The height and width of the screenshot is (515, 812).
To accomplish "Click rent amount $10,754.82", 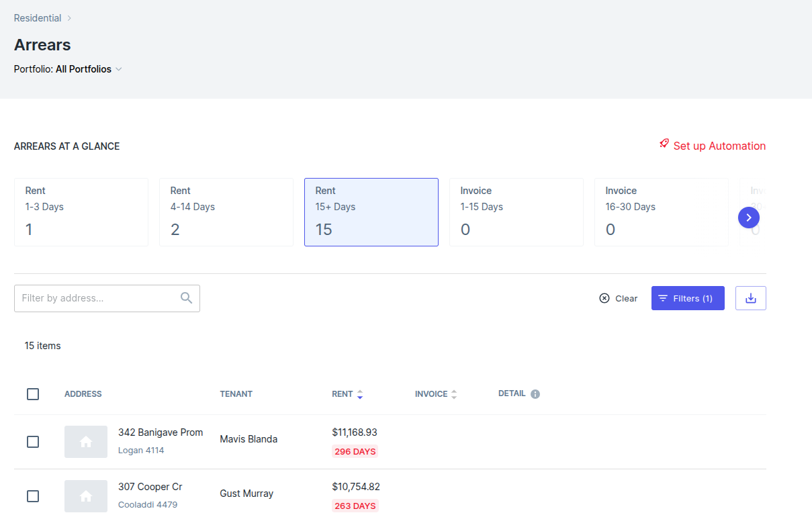I will pos(356,487).
